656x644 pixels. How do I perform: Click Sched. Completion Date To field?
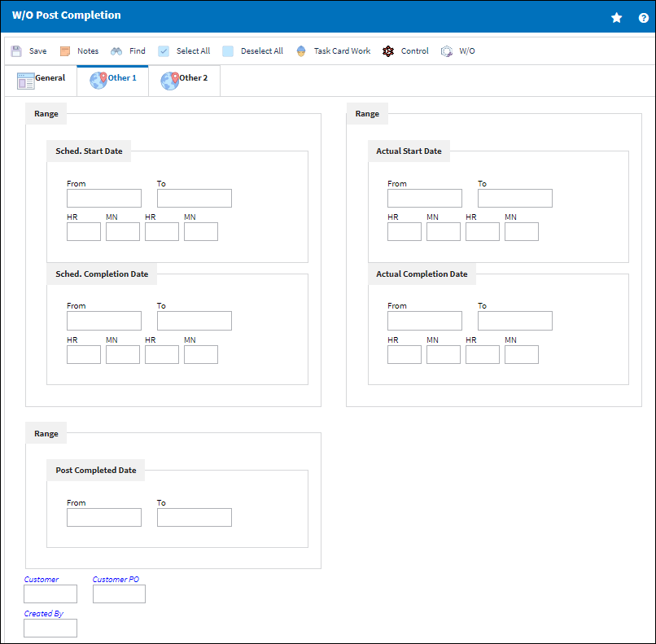coord(195,321)
